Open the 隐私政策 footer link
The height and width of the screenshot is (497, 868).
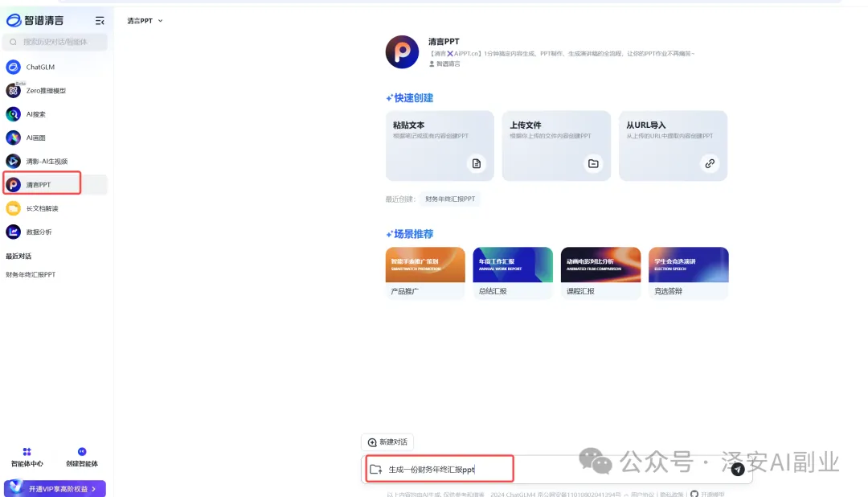671,495
